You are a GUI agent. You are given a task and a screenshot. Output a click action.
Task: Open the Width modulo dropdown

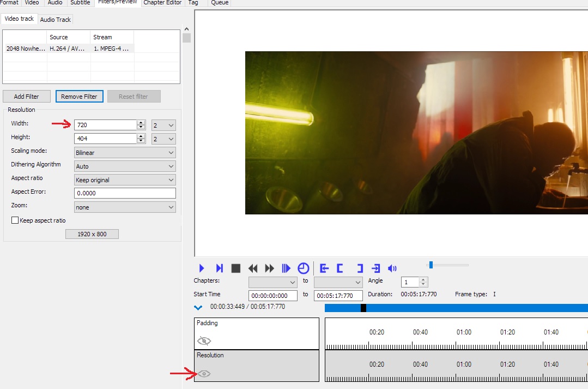pos(163,125)
